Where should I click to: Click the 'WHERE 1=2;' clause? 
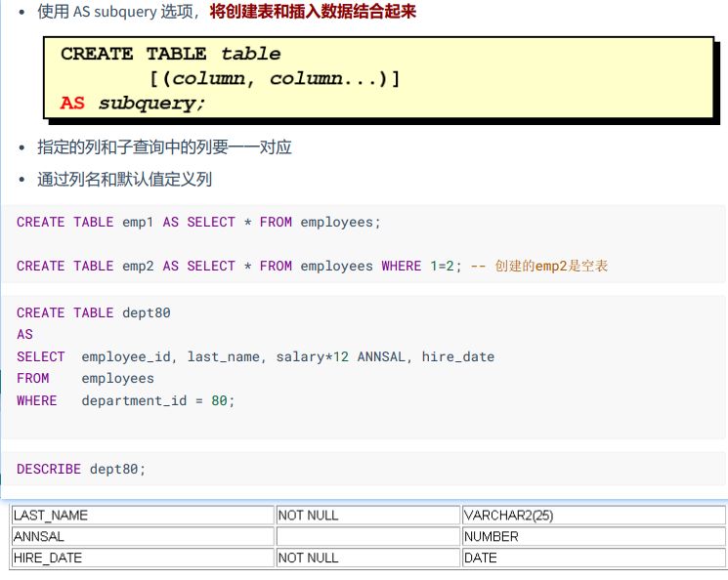[x=421, y=266]
